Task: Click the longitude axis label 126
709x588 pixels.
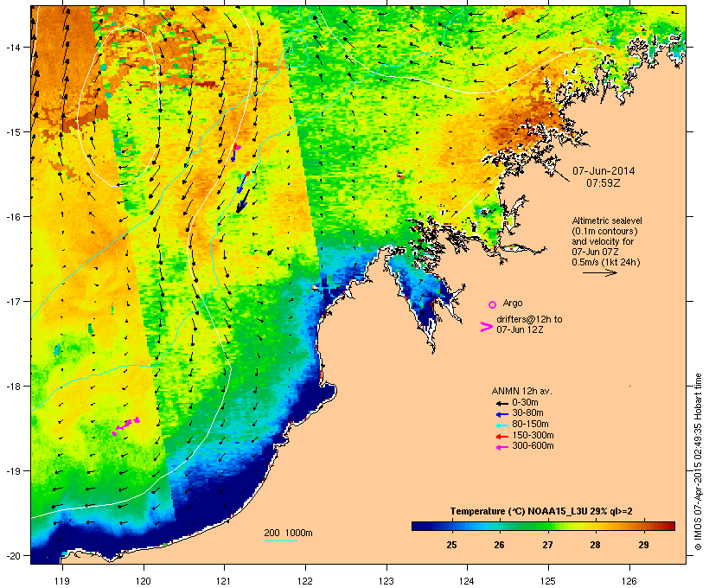Action: click(629, 581)
